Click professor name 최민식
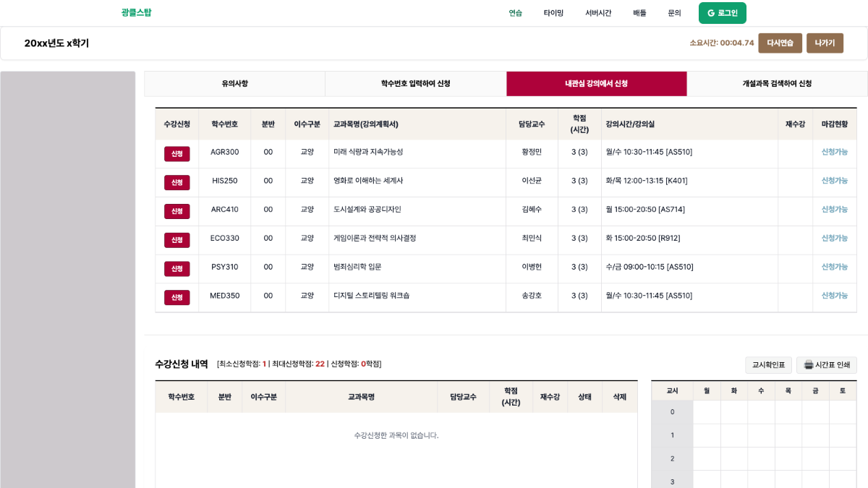 tap(532, 238)
